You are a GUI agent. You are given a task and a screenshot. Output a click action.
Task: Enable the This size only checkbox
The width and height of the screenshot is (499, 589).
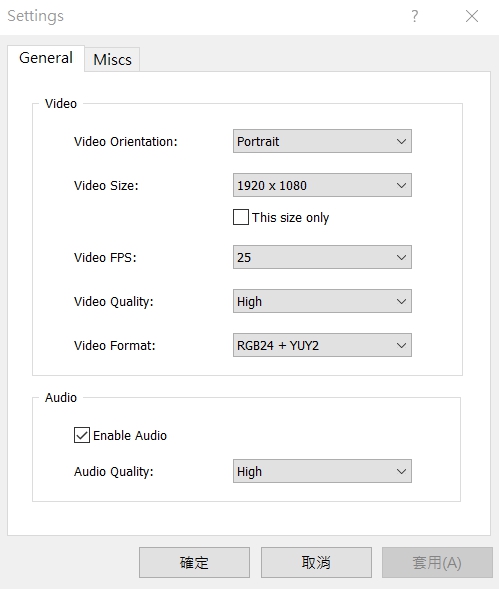(x=240, y=217)
